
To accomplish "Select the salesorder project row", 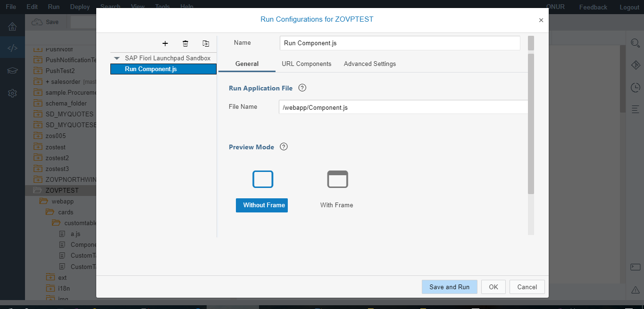I will 61,81.
